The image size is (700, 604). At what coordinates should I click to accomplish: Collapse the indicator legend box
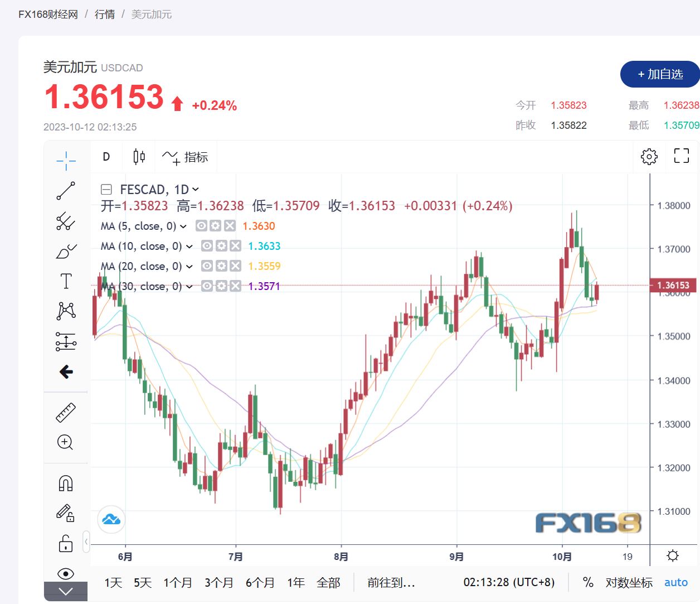click(x=106, y=190)
